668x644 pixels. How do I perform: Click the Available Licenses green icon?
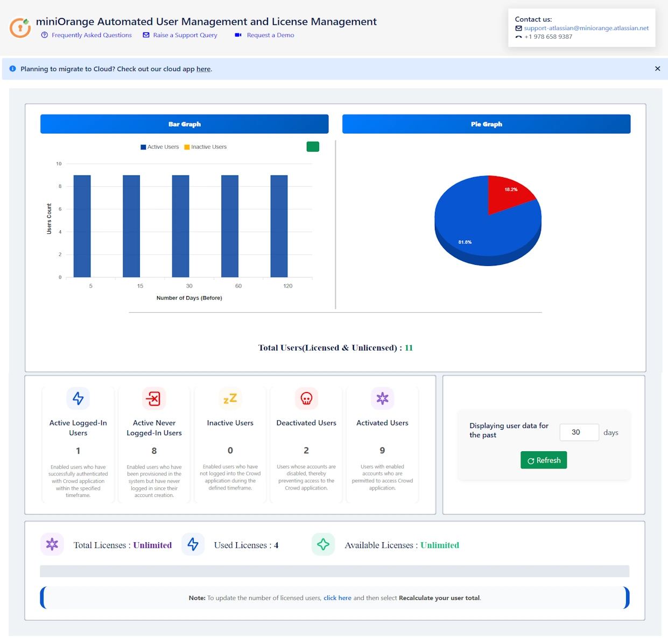click(x=323, y=544)
